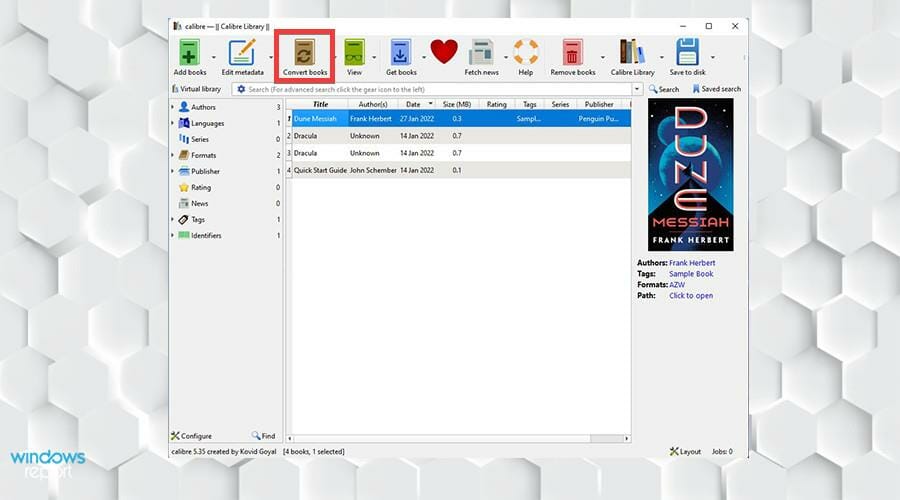Click the Remove books trash icon
Screen dimensions: 900x500
click(572, 52)
